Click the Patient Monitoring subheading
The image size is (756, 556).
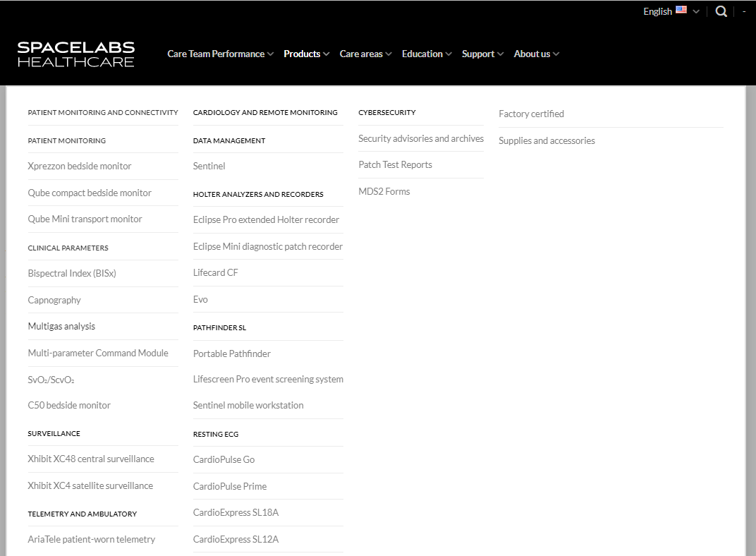pos(66,141)
